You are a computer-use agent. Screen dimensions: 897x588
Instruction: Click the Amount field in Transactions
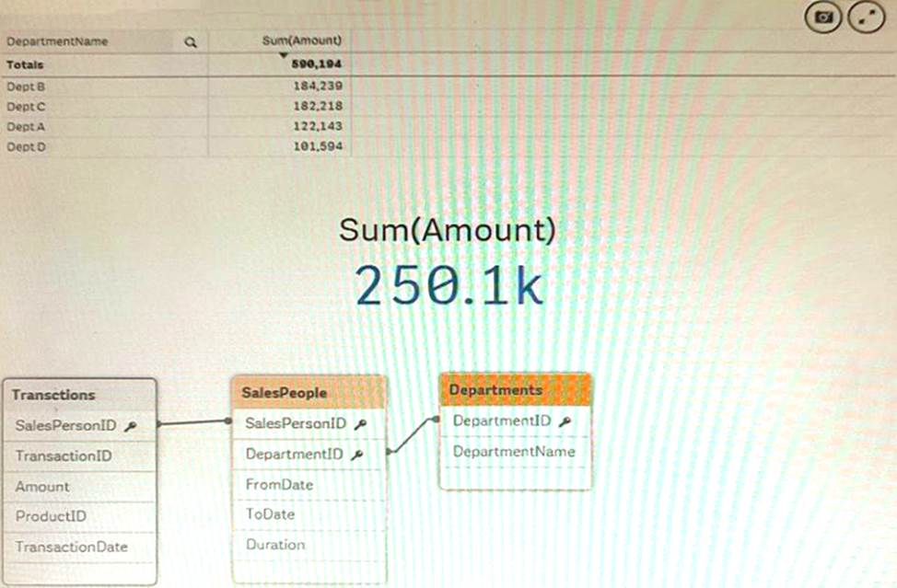[x=42, y=486]
